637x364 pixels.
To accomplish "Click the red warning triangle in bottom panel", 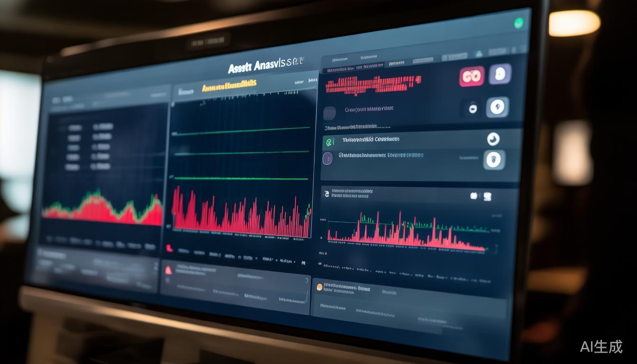I will (x=168, y=270).
